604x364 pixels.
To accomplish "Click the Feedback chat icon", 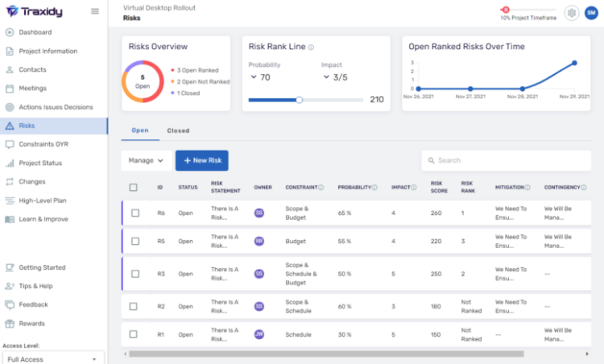I will click(x=10, y=304).
